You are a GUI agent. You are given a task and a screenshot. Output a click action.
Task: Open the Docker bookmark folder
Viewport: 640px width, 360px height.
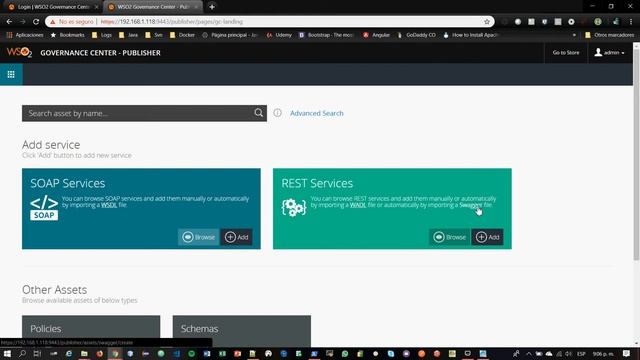tap(182, 35)
